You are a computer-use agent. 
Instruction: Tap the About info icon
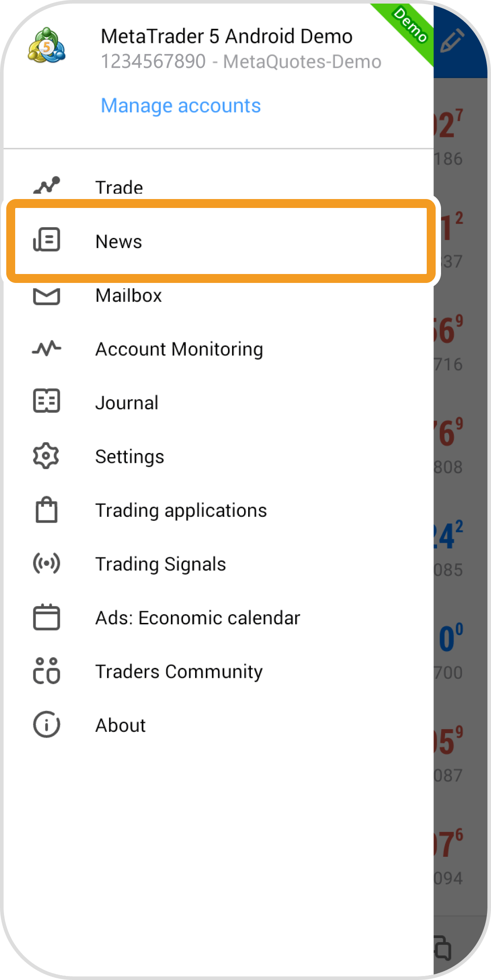click(46, 725)
